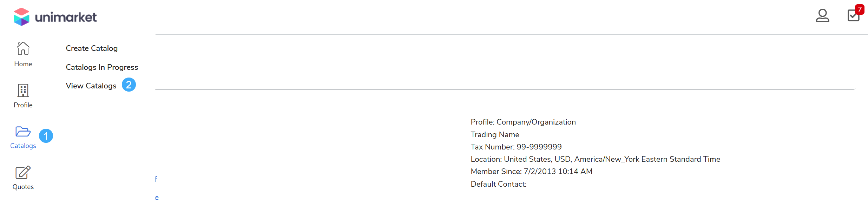Click the blue number 1 marker

[x=46, y=136]
